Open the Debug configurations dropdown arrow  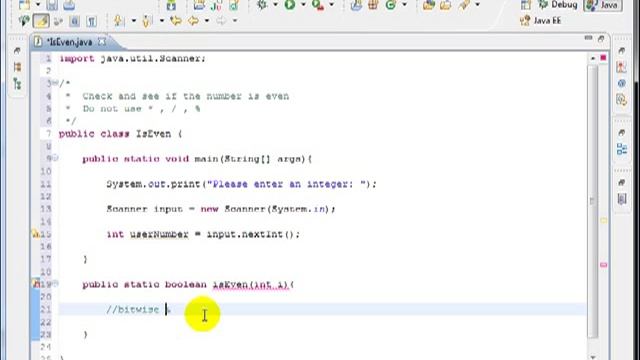coord(275,5)
